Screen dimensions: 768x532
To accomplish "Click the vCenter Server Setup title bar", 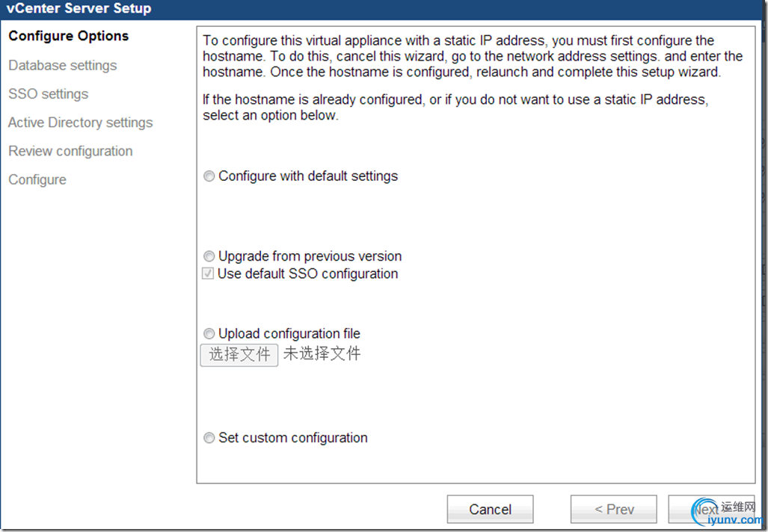I will tap(79, 9).
